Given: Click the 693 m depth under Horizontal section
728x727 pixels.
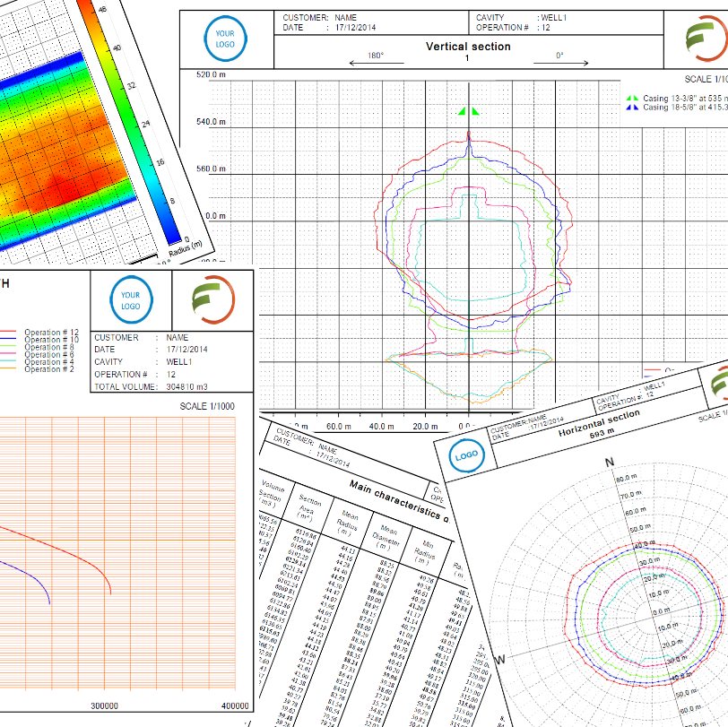Looking at the screenshot, I should (x=602, y=435).
